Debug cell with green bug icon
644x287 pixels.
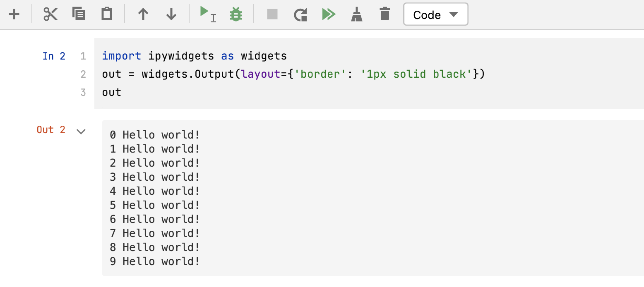pyautogui.click(x=236, y=14)
